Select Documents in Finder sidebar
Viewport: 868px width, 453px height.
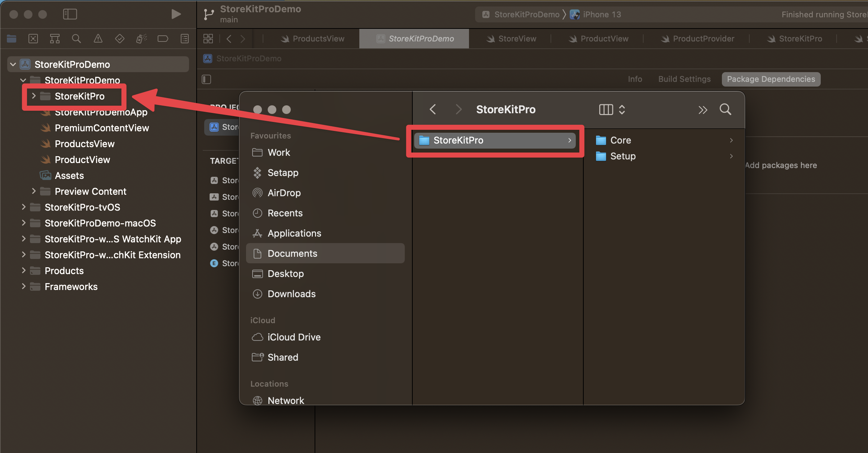[x=325, y=253]
